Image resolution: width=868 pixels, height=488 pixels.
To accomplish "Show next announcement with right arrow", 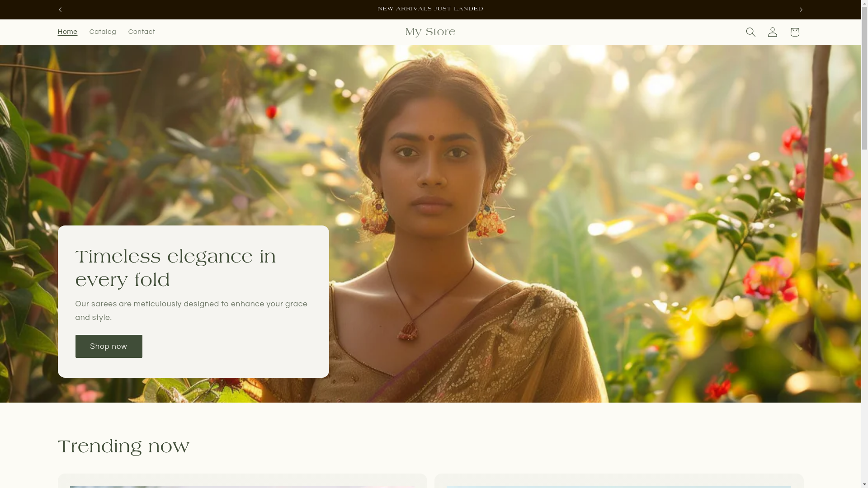I will click(801, 9).
